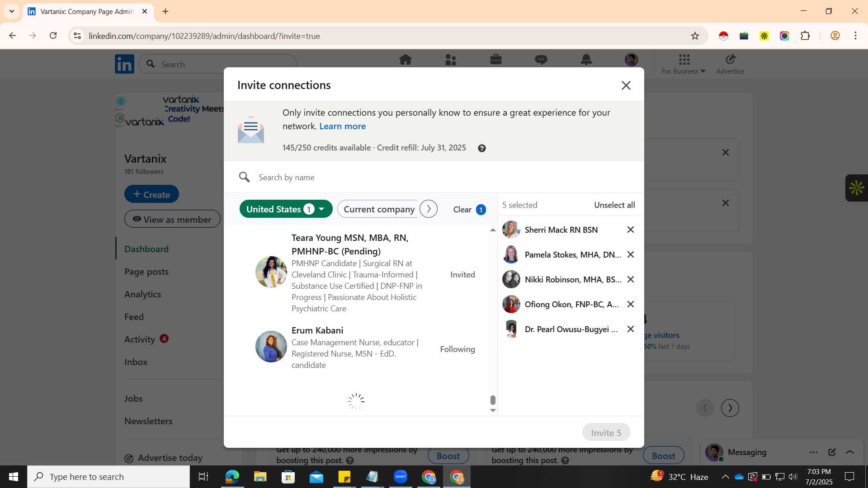Image resolution: width=868 pixels, height=488 pixels.
Task: Open Microsoft Edge from taskbar
Action: [232, 477]
